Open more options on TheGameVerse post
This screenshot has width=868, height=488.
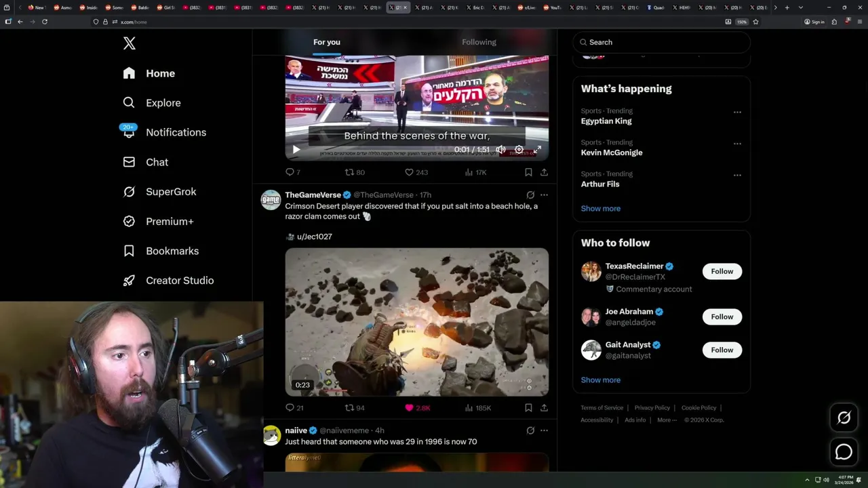[x=544, y=195]
